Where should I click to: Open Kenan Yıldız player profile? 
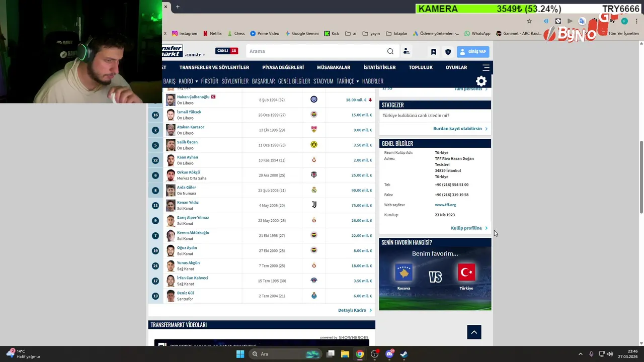[188, 203]
